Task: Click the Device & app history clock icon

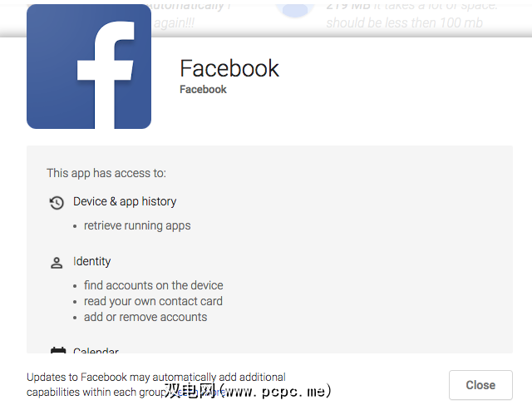Action: coord(57,202)
